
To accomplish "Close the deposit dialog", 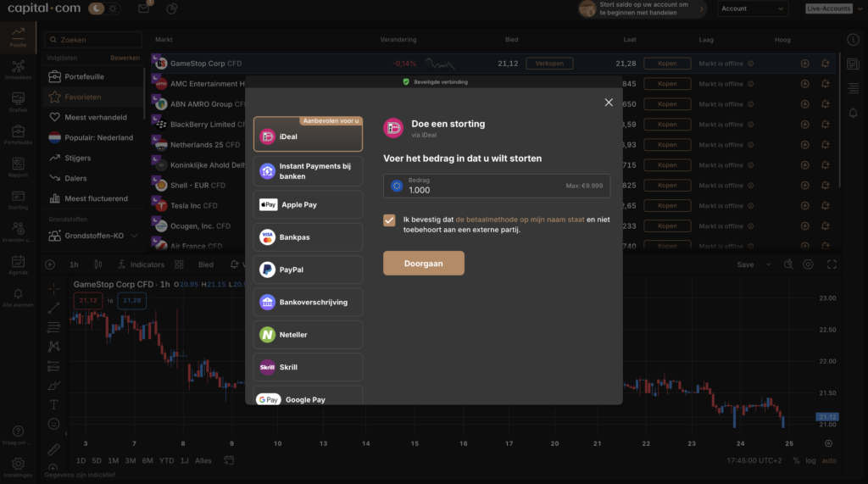I will pyautogui.click(x=609, y=103).
